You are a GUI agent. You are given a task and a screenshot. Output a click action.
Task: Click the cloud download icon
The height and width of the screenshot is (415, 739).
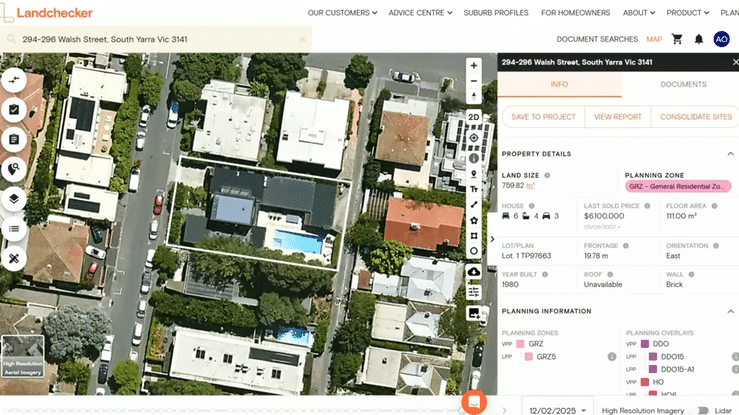pos(474,272)
